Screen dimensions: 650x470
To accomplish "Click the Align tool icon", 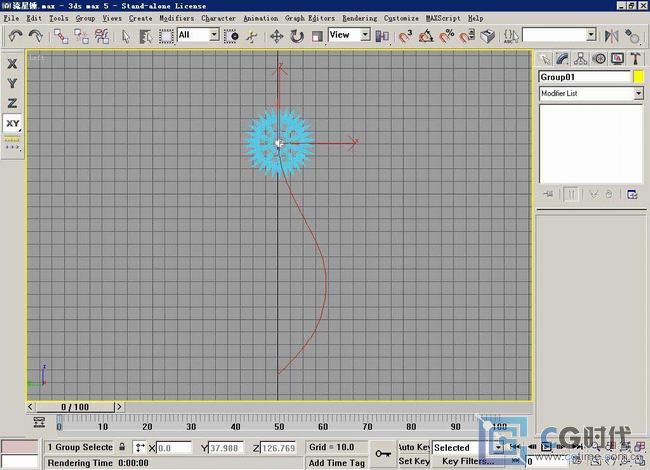I will [632, 36].
